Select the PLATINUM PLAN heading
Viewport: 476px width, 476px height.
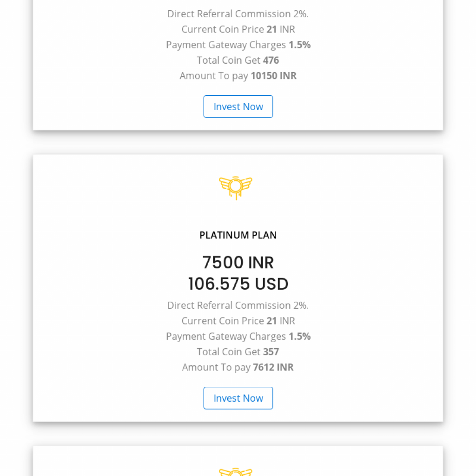[x=238, y=235]
